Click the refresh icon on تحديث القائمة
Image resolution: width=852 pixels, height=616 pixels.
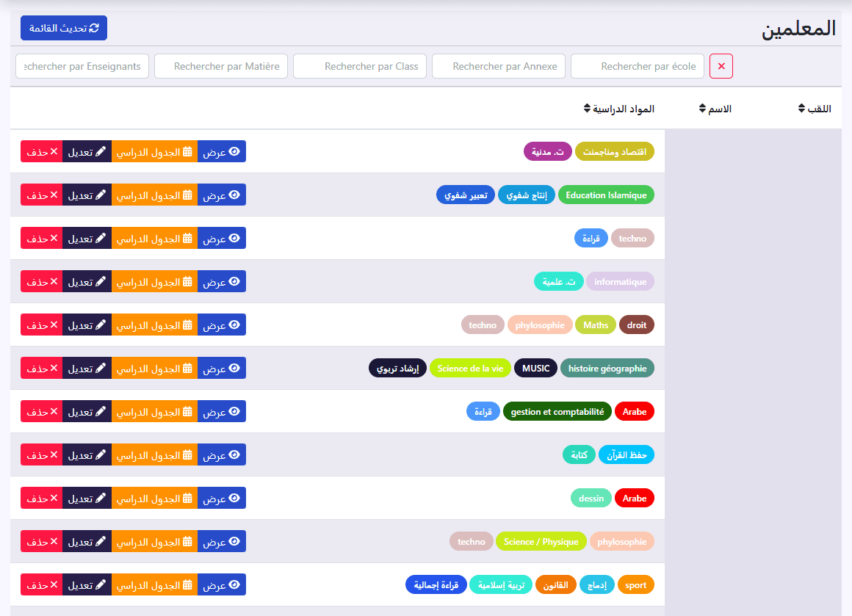(94, 28)
